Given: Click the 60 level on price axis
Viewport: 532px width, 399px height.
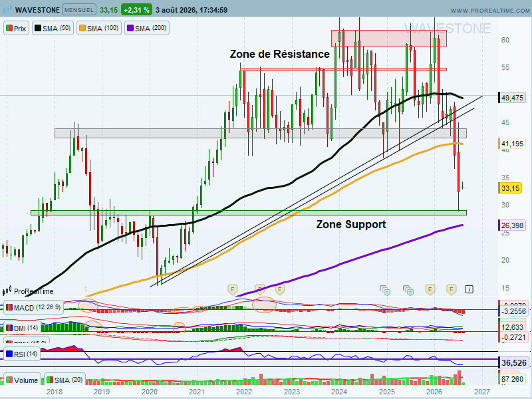Looking at the screenshot, I should pyautogui.click(x=505, y=40).
